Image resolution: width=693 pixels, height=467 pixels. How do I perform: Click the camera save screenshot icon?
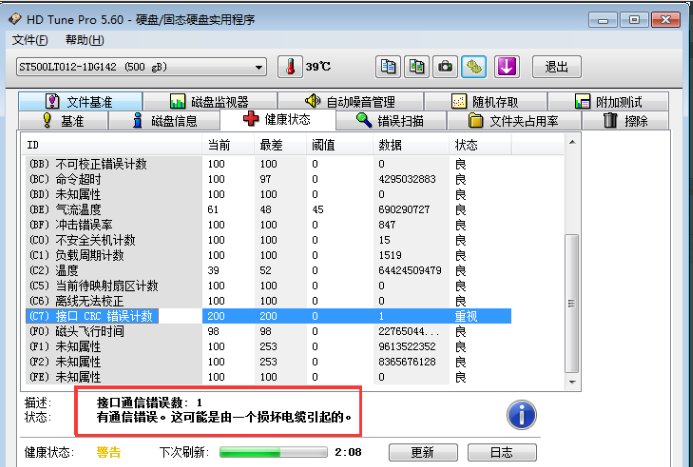[x=445, y=67]
